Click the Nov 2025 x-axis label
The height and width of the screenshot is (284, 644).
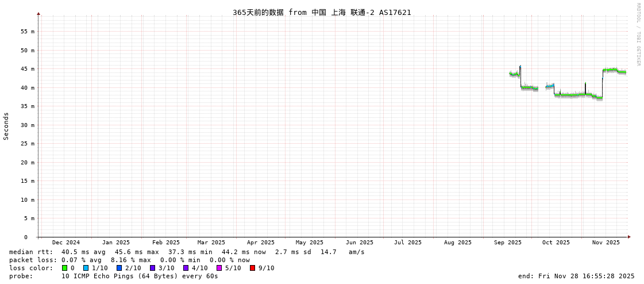point(606,243)
